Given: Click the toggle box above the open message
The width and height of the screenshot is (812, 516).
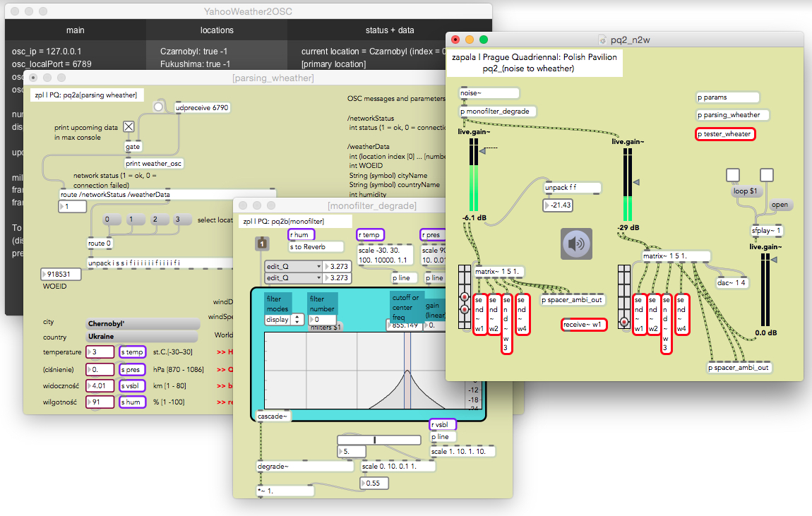Looking at the screenshot, I should [x=767, y=175].
